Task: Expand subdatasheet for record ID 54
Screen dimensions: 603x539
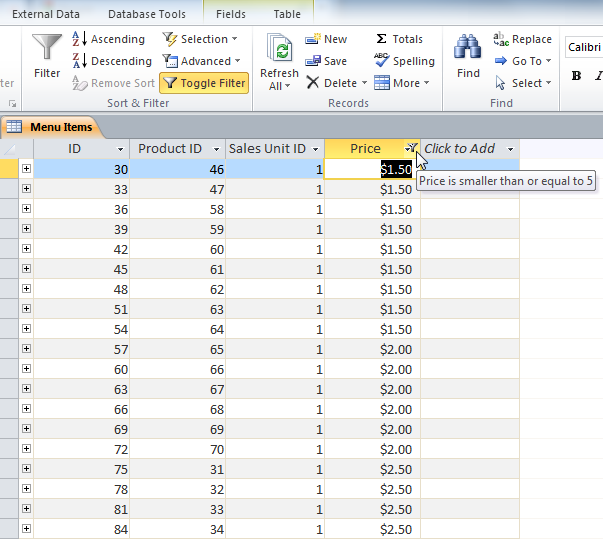Action: [26, 328]
